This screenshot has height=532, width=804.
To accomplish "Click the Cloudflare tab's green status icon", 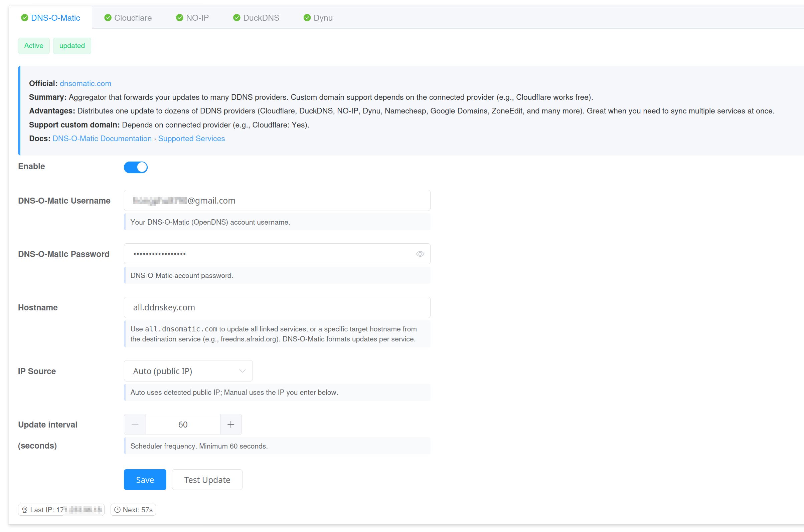I will (108, 18).
